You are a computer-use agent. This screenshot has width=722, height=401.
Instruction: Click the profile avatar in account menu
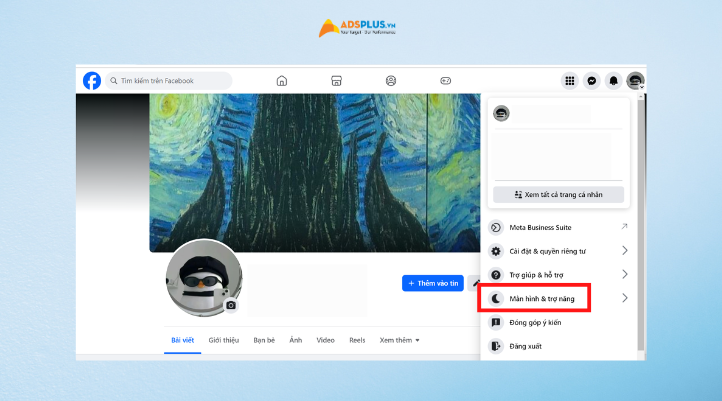(501, 113)
